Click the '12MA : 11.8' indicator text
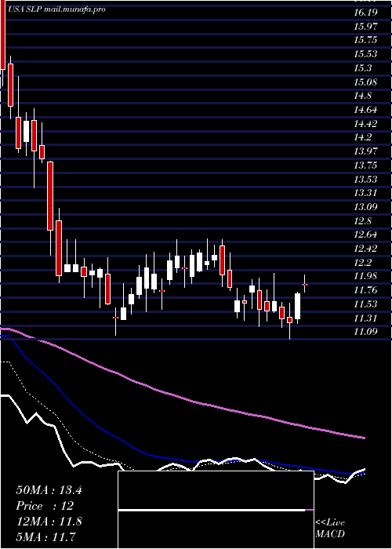This screenshot has width=392, height=549. coord(49,522)
